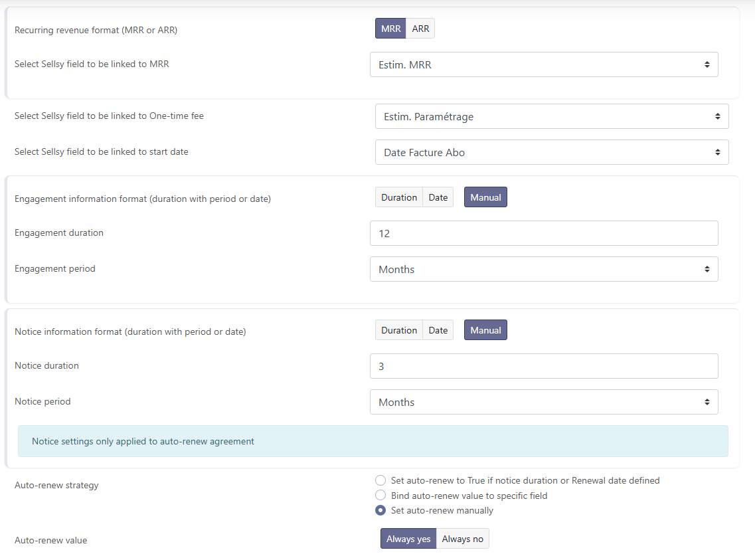Click the Engagement duration input field

click(x=543, y=233)
